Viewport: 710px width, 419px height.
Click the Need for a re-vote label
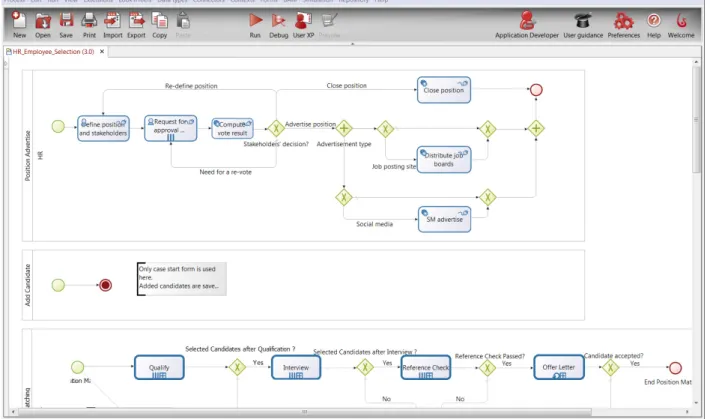(x=225, y=172)
